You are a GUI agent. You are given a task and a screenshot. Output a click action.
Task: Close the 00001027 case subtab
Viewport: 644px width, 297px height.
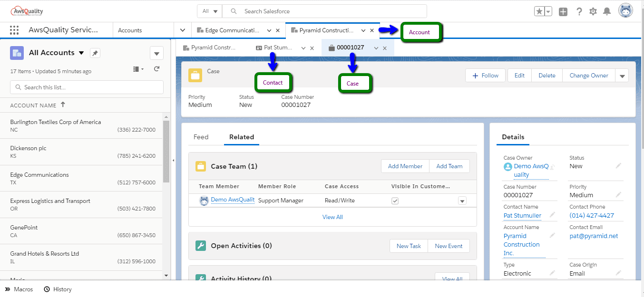(x=385, y=48)
